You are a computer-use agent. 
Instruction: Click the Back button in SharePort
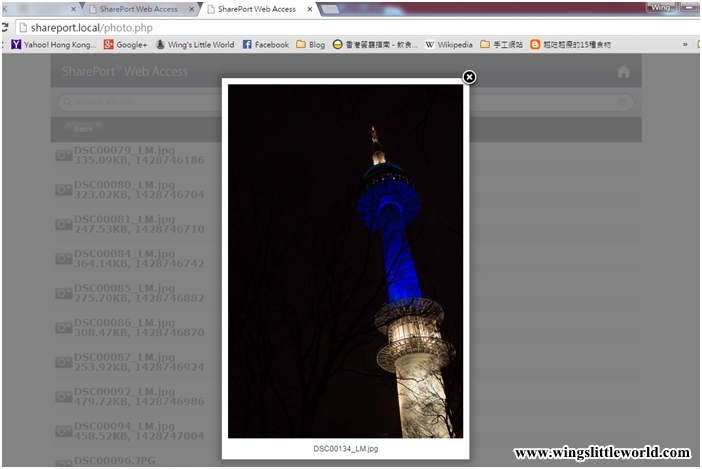click(x=83, y=129)
